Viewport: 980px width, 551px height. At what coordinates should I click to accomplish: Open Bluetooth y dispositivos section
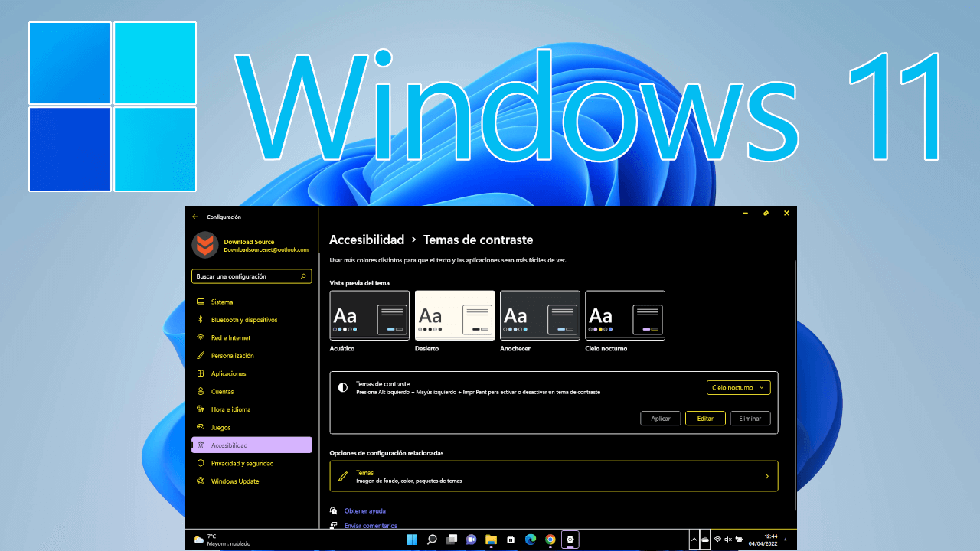251,320
